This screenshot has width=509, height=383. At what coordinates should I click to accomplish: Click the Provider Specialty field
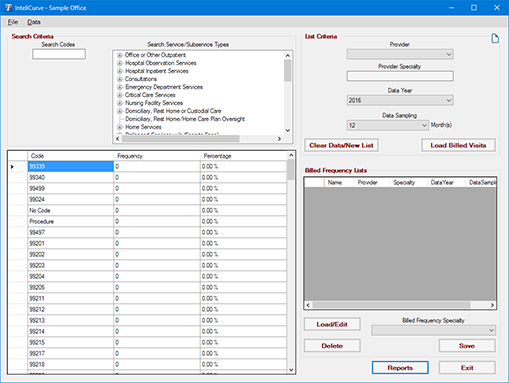click(x=400, y=76)
